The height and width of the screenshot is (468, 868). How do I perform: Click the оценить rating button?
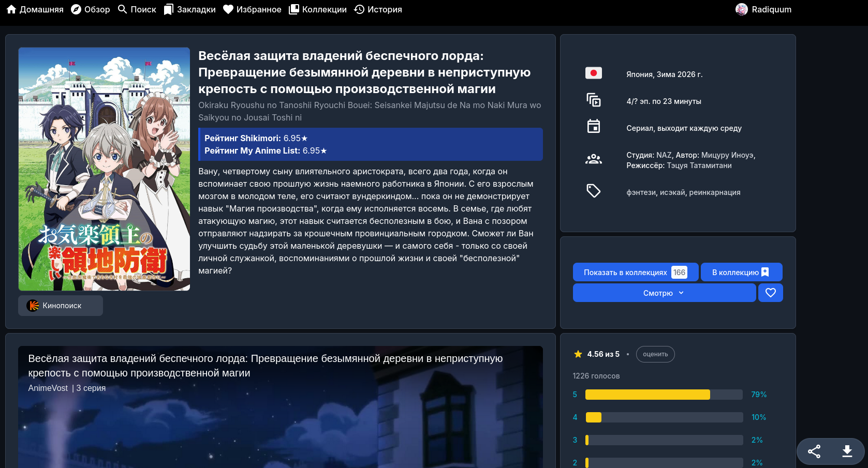coord(655,354)
